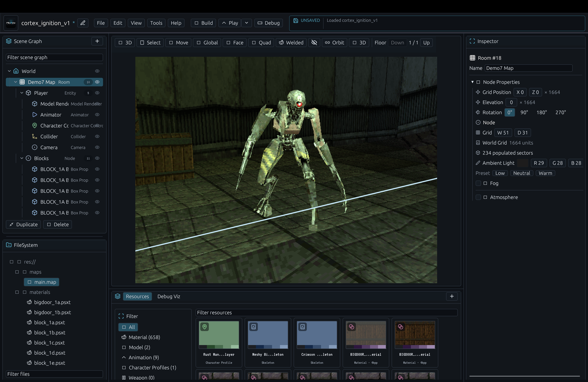588x382 pixels.
Task: Add a resource with the plus button
Action: (x=452, y=296)
